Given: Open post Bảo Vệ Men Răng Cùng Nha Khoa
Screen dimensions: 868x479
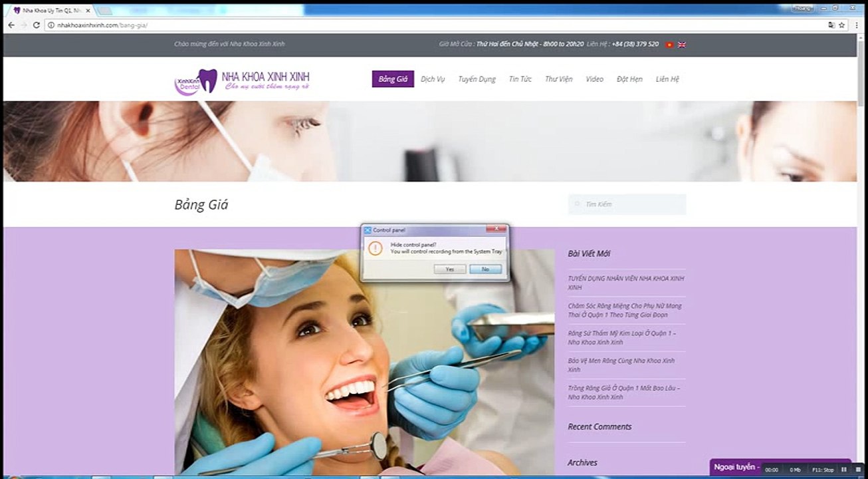Looking at the screenshot, I should 621,365.
